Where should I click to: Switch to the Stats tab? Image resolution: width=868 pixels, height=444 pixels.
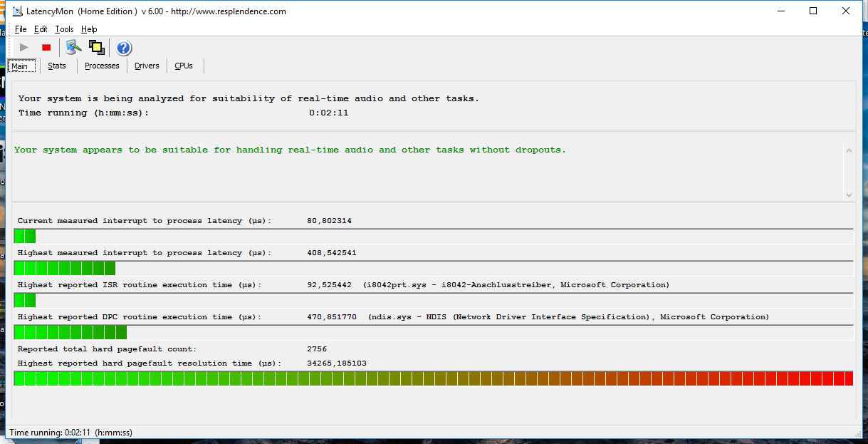point(57,66)
